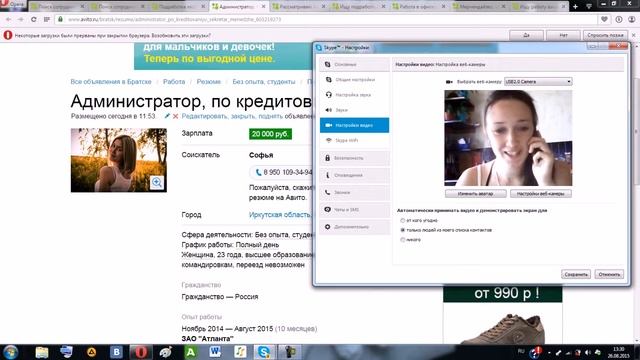Viewport: 640px width, 360px height.
Task: Reload the Avito page
Action: pos(34,19)
